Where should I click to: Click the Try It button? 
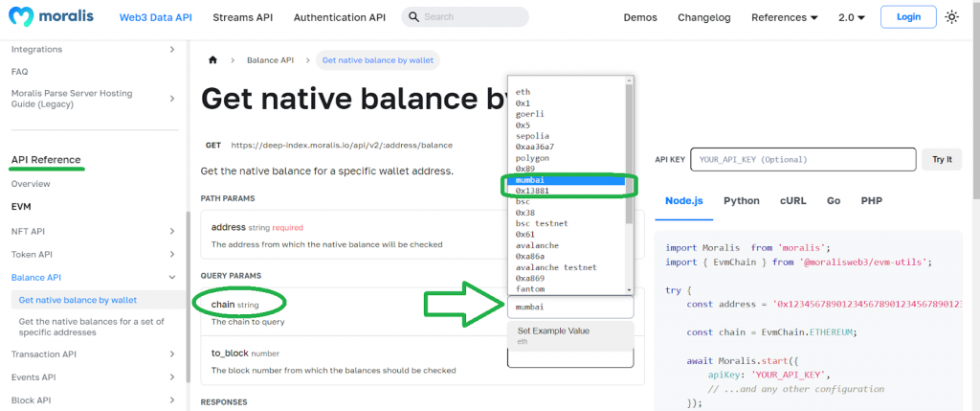point(942,160)
